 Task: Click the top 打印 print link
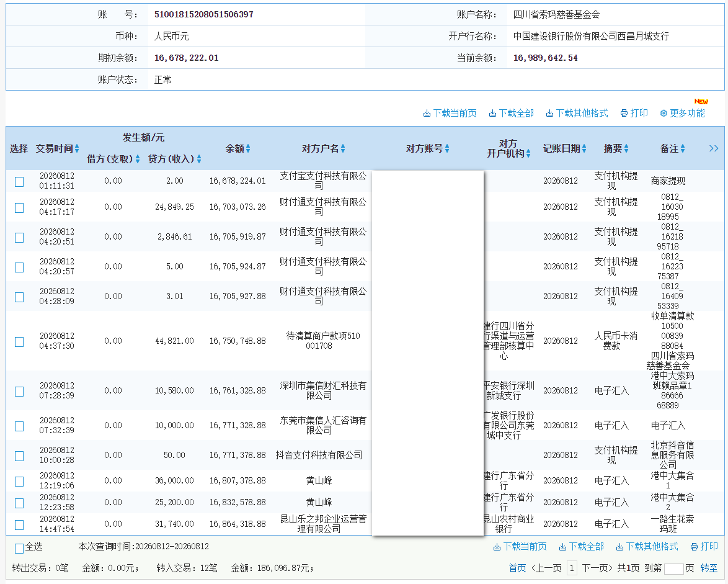coord(634,114)
